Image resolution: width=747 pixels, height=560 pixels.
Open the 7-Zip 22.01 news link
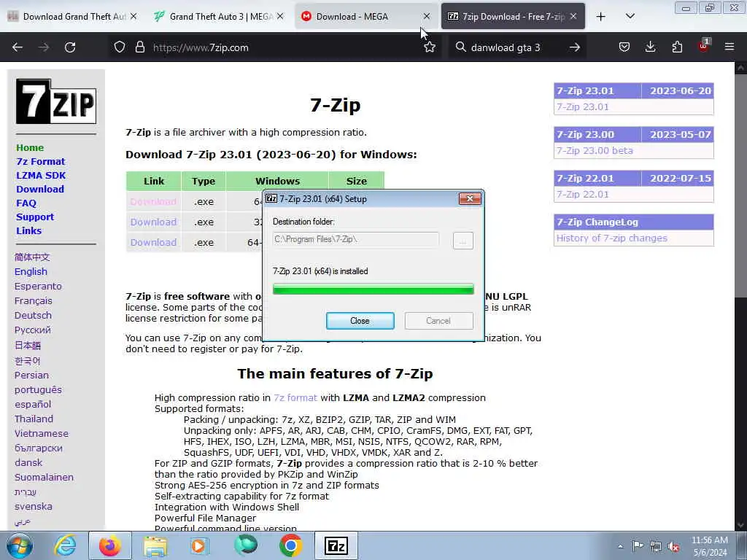tap(583, 194)
